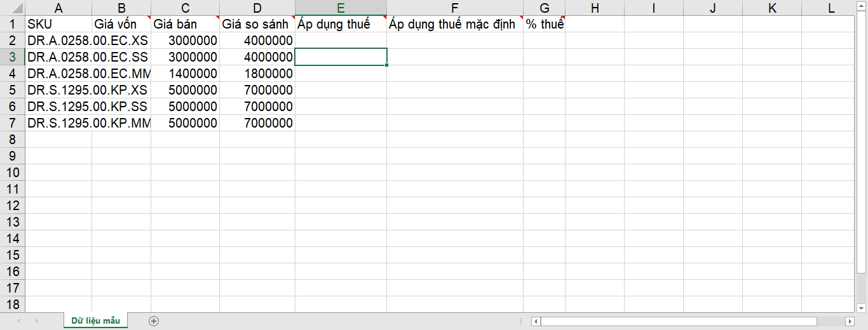Viewport: 868px width, 330px height.
Task: Select row 18 header
Action: 13,305
